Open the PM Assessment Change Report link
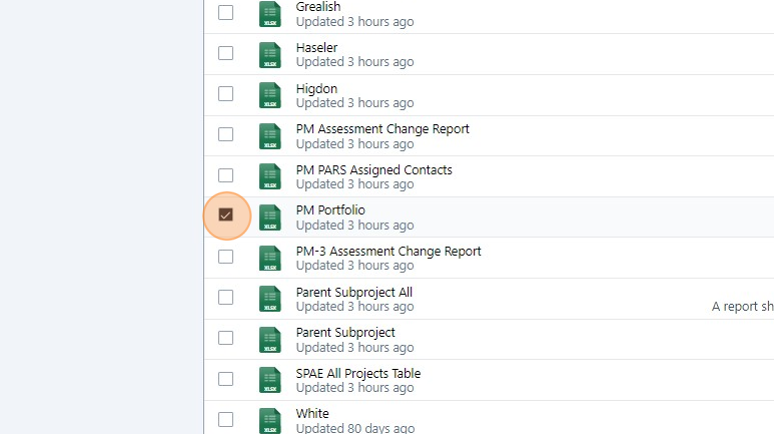The image size is (774, 434). coord(383,129)
